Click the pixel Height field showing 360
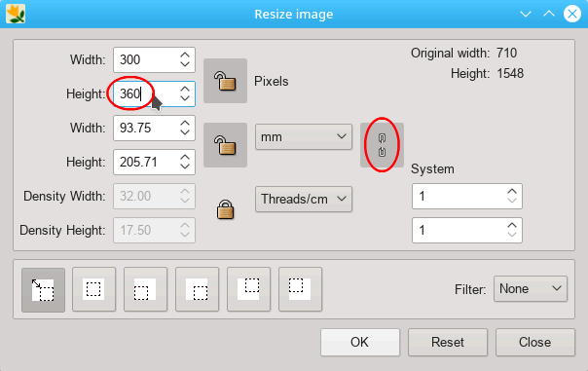 coord(154,93)
